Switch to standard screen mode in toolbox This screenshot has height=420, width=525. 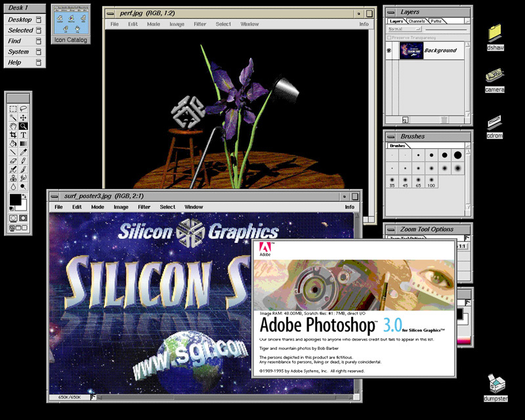[12, 228]
